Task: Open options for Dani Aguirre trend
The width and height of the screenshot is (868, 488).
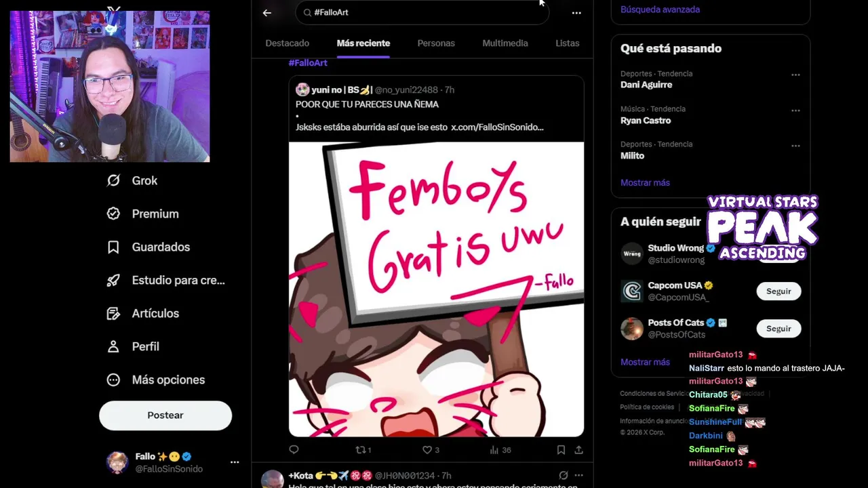Action: pos(795,75)
